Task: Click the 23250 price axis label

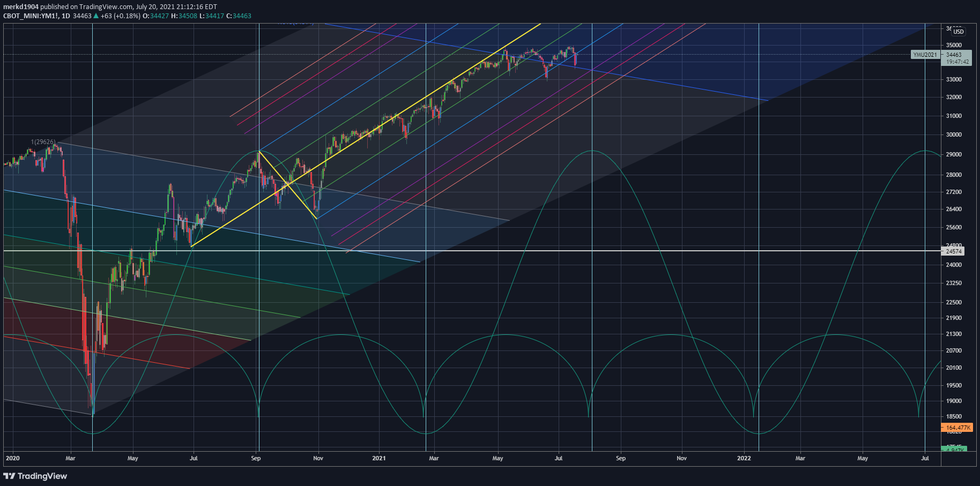Action: [x=954, y=283]
